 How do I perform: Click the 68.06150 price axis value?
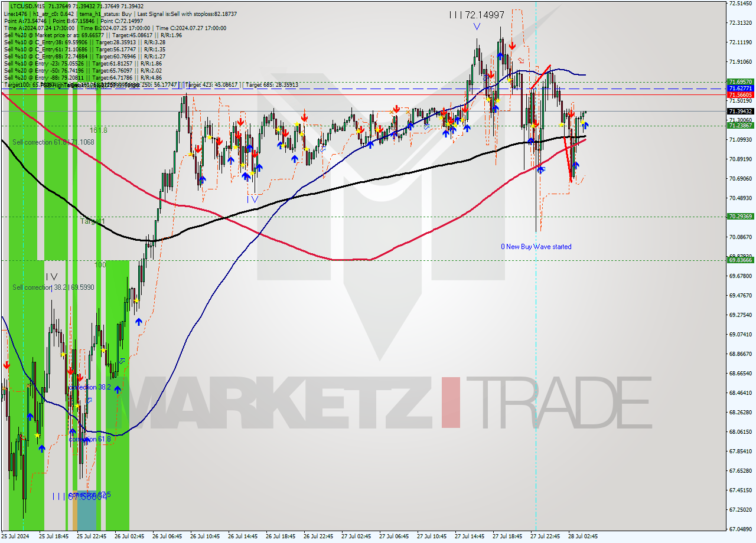[740, 431]
